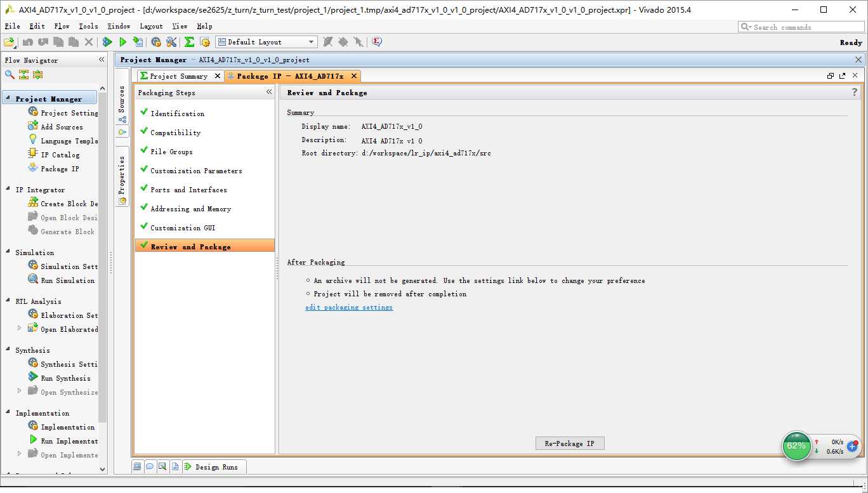Click the Flow Navigator vertical scrollbar
The height and width of the screenshot is (493, 868).
[x=103, y=257]
